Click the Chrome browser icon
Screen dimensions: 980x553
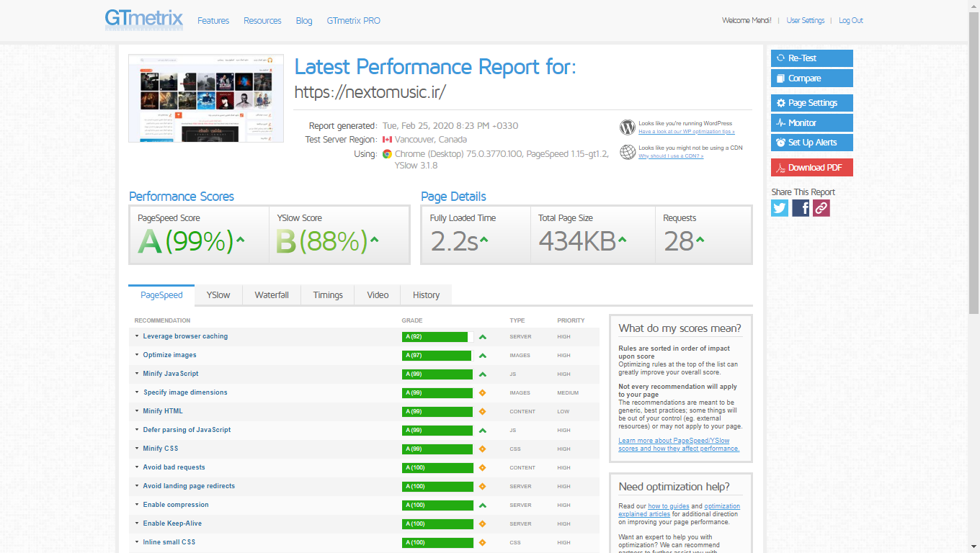click(x=387, y=153)
